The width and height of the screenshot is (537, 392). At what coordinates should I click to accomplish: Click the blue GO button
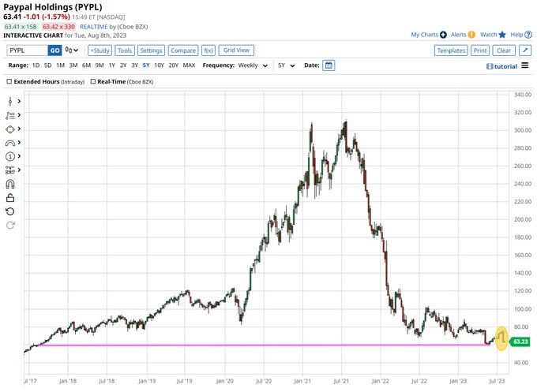[54, 50]
